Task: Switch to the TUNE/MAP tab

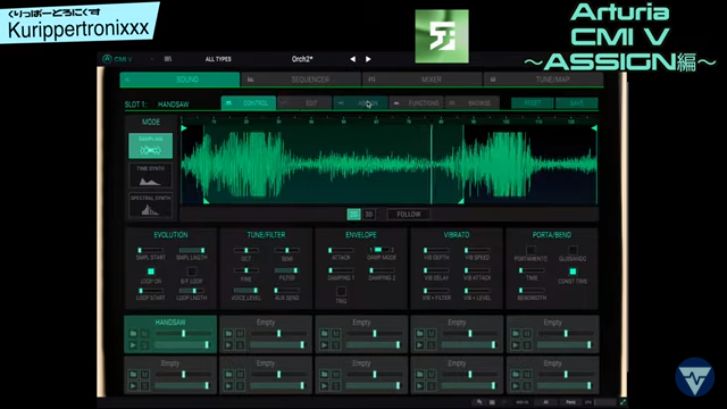Action: pyautogui.click(x=543, y=80)
